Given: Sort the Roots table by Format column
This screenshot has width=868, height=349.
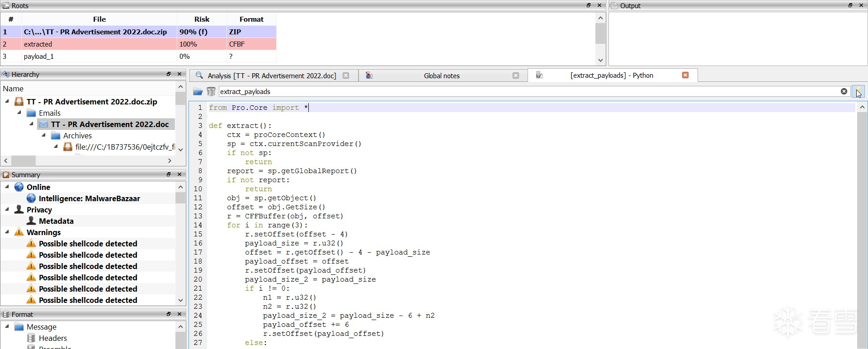Looking at the screenshot, I should (251, 19).
